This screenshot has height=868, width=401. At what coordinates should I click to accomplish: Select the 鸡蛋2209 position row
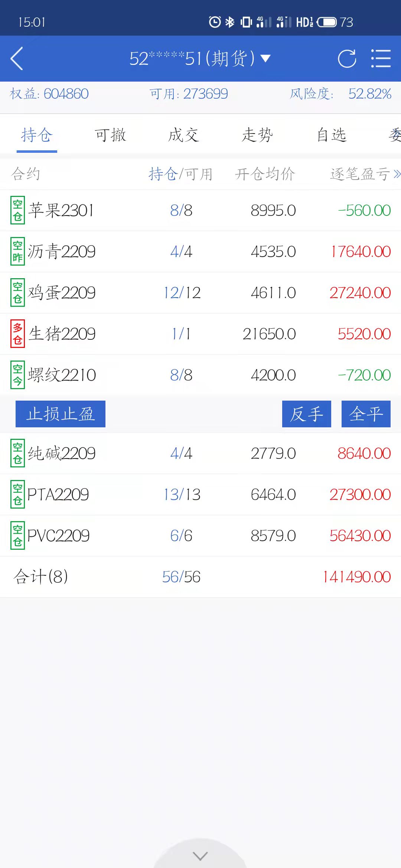pyautogui.click(x=200, y=293)
